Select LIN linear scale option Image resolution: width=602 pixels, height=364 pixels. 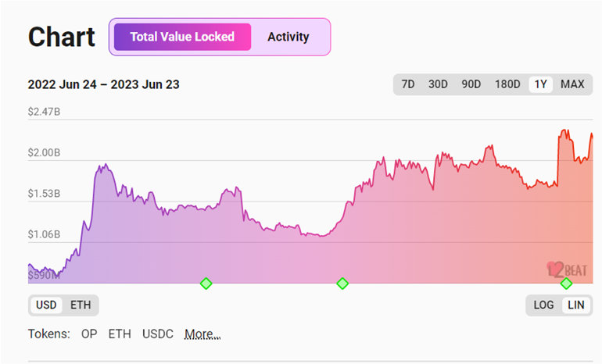pyautogui.click(x=576, y=305)
